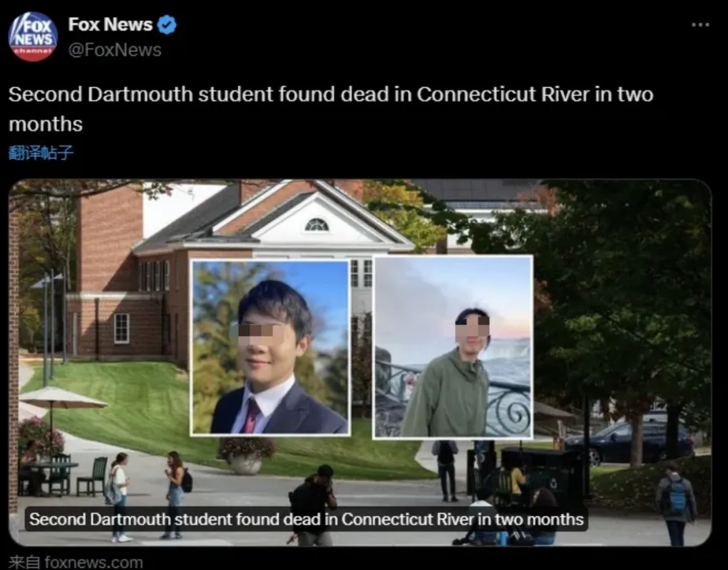Viewport: 728px width, 570px height.
Task: Open the @FoxNews handle link
Action: pyautogui.click(x=115, y=50)
